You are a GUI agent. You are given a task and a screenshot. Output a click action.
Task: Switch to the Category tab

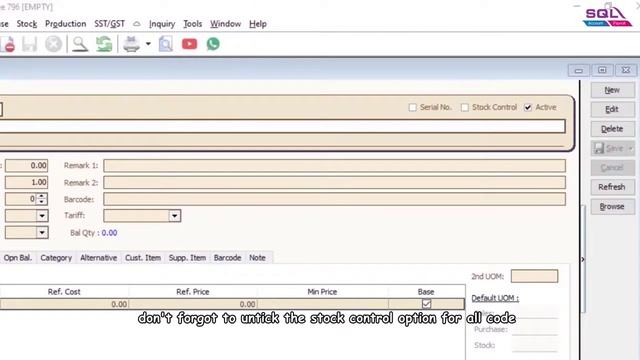[56, 258]
